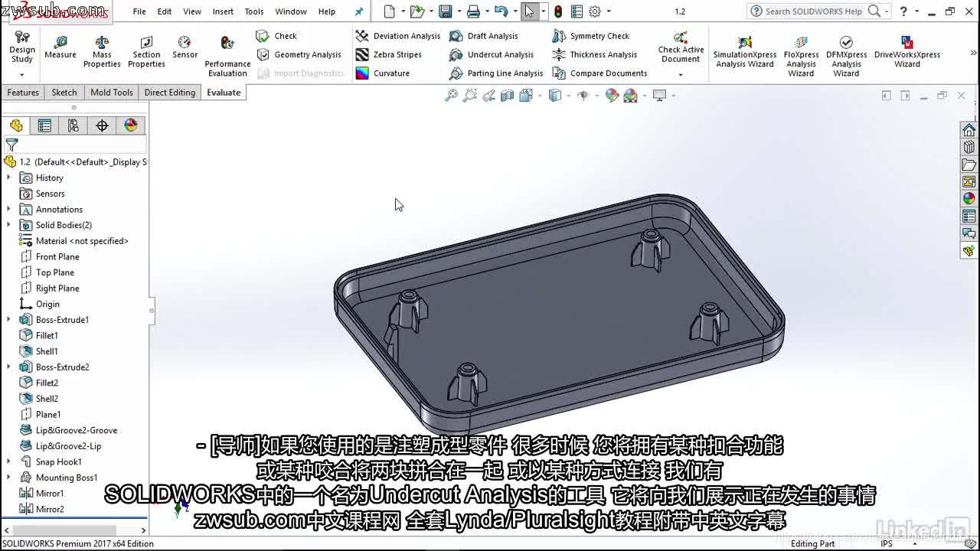Open the View menu
Image resolution: width=980 pixels, height=551 pixels.
point(192,11)
